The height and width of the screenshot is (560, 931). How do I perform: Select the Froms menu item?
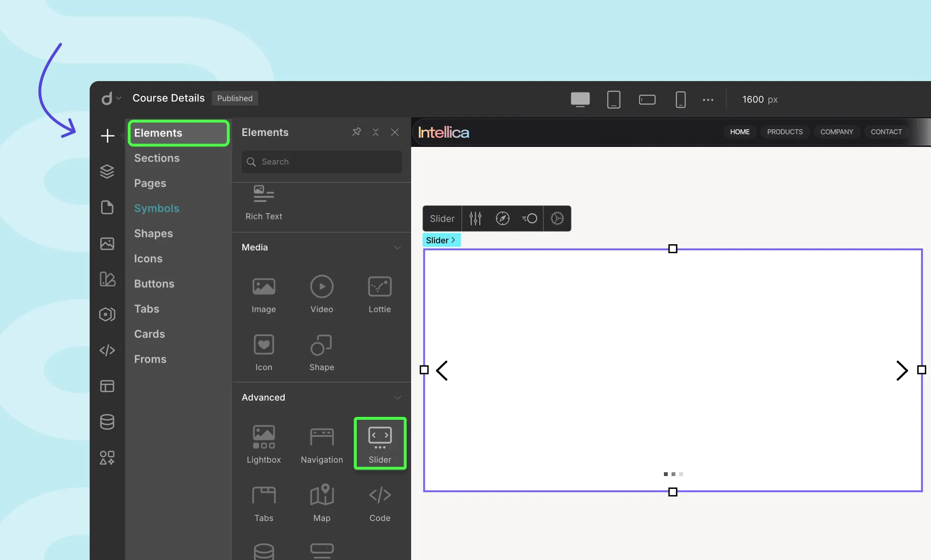pyautogui.click(x=150, y=359)
